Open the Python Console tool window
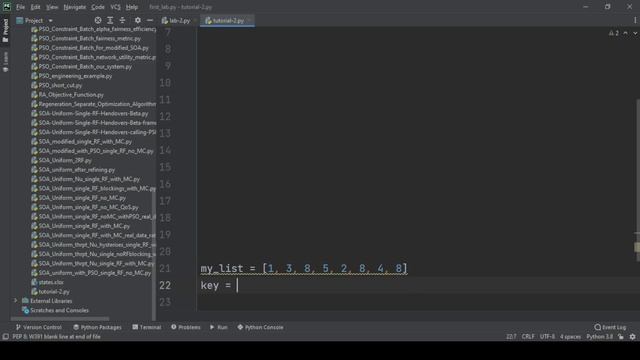 (260, 327)
